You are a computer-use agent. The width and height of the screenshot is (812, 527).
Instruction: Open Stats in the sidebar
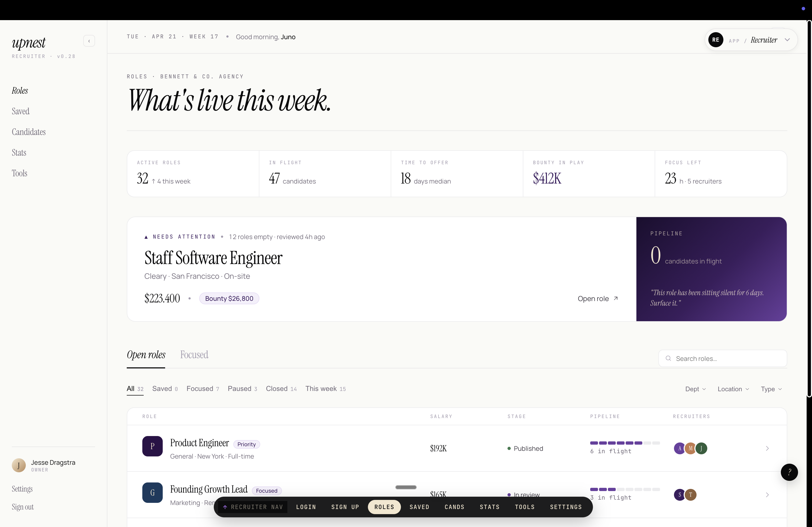[19, 153]
